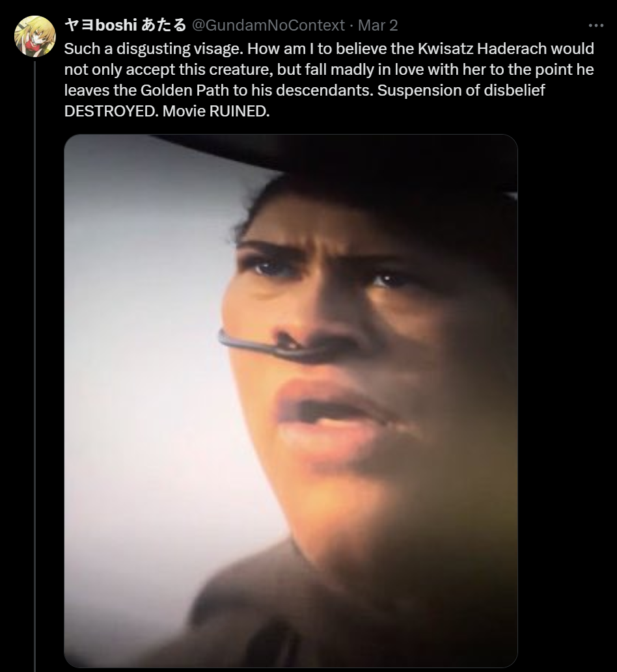Click the phrase "DESTROYED. Movie RUINED."
The height and width of the screenshot is (672, 617).
(x=167, y=111)
